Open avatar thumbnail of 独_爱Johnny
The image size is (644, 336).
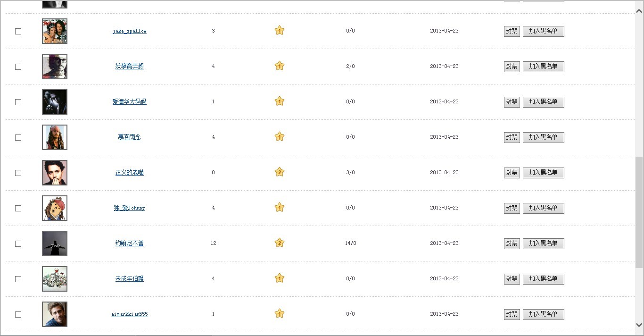point(55,208)
